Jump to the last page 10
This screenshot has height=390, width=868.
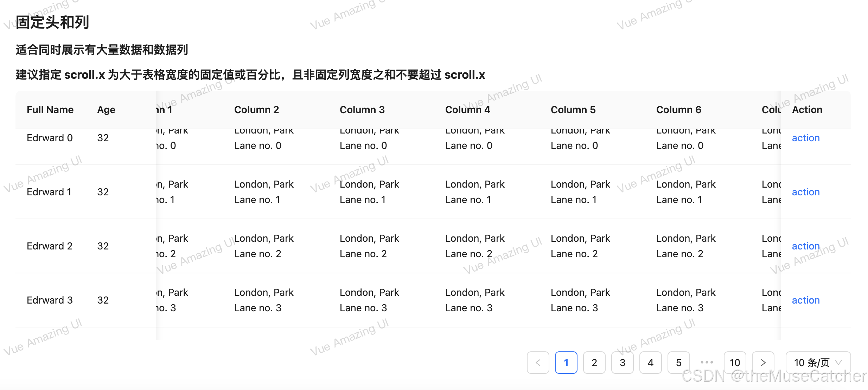click(735, 362)
